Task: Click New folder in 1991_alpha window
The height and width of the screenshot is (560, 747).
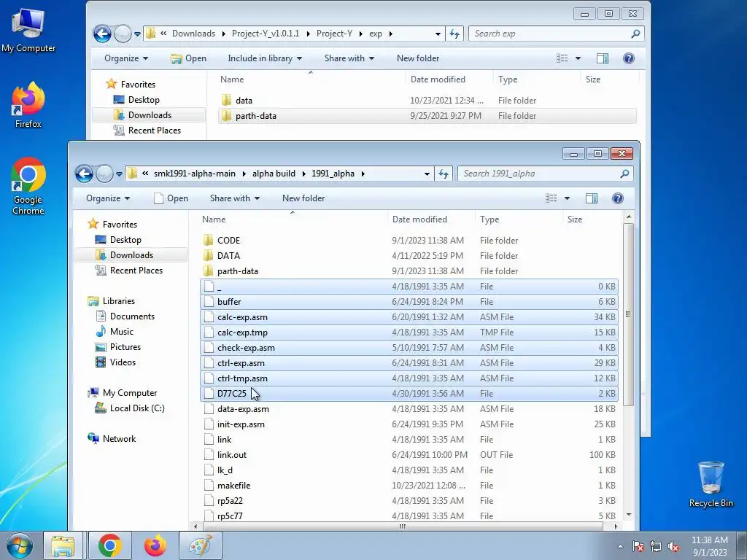Action: coord(303,198)
